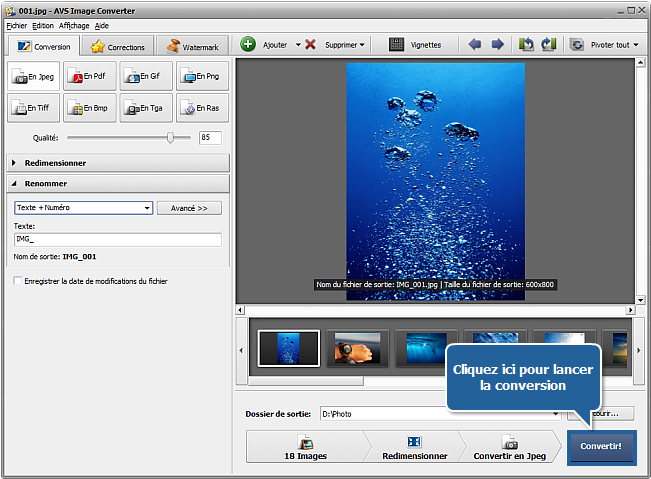Click the Avancé >> button
The height and width of the screenshot is (479, 651).
[x=189, y=208]
